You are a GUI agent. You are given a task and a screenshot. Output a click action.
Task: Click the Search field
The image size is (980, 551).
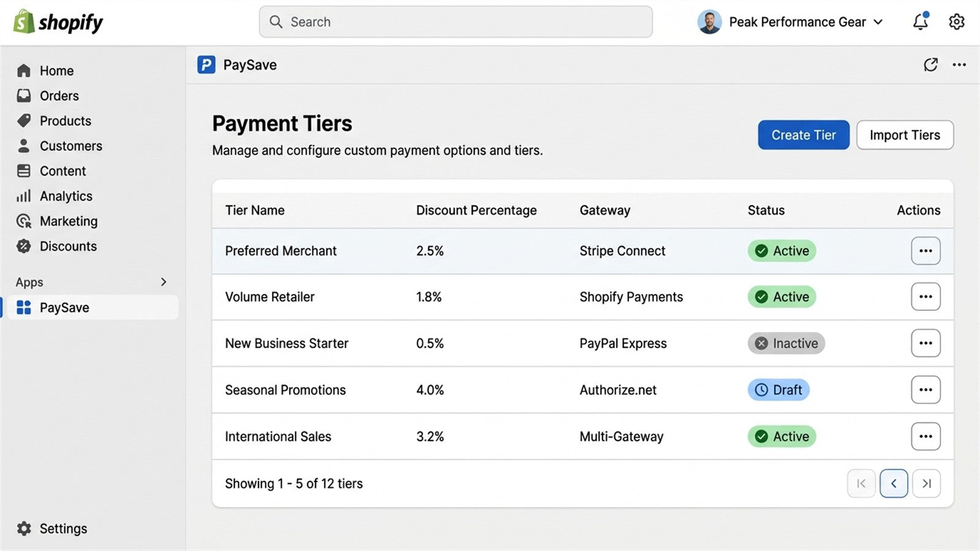[456, 22]
